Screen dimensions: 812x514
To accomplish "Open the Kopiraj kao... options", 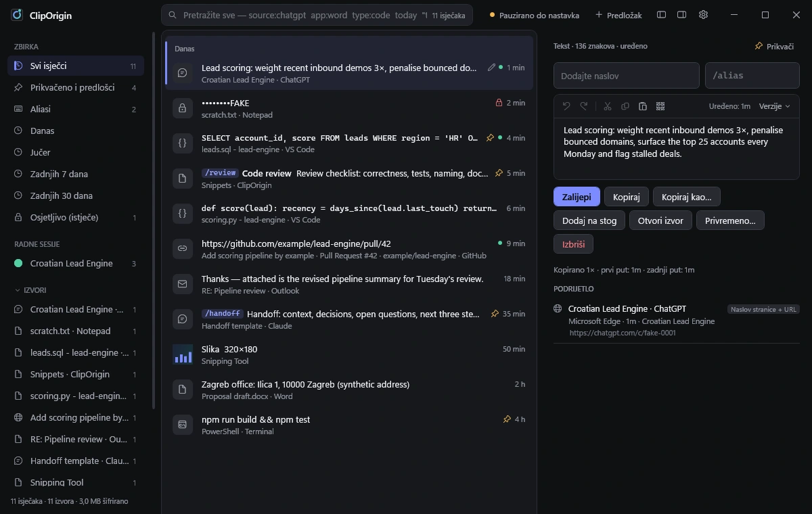I will click(687, 197).
